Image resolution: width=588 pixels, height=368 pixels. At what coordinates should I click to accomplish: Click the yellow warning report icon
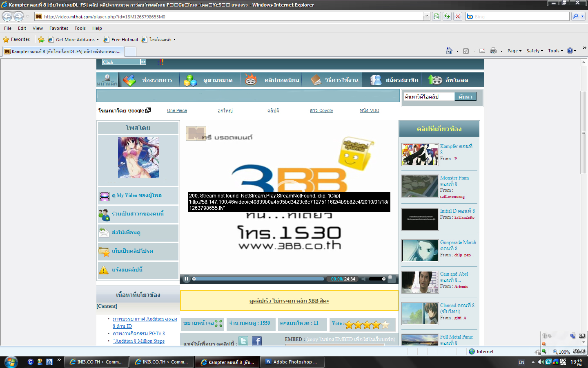click(x=104, y=270)
